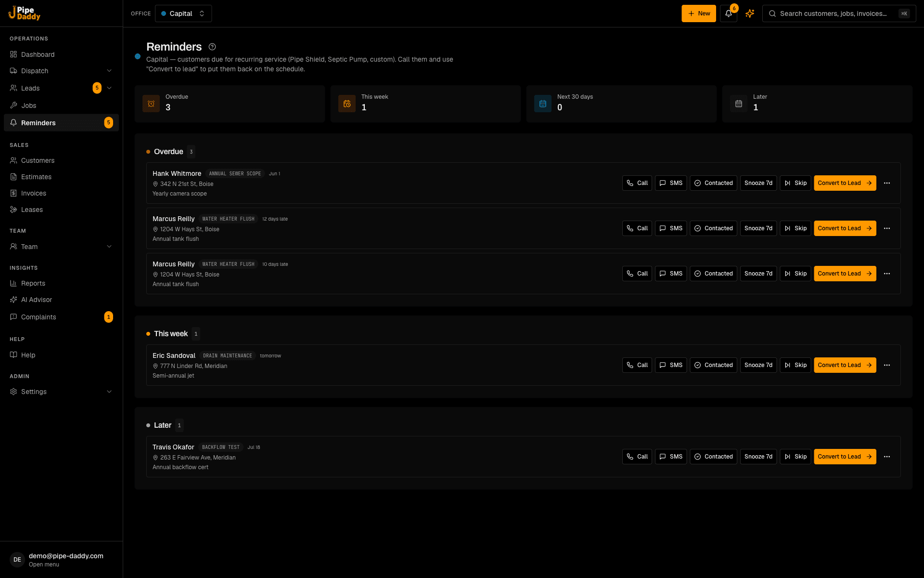Skip Marcus Reilly 10 days late reminder
This screenshot has width=924, height=578.
796,274
